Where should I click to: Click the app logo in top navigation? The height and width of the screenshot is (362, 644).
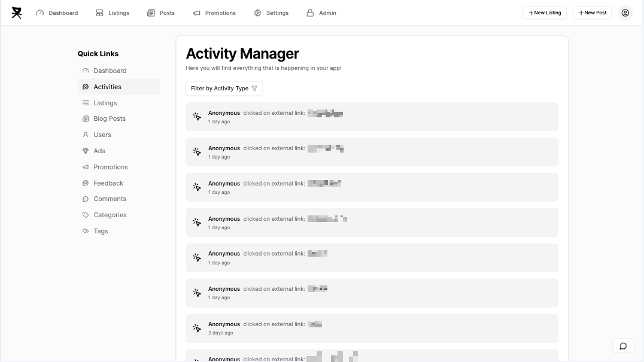tap(16, 13)
